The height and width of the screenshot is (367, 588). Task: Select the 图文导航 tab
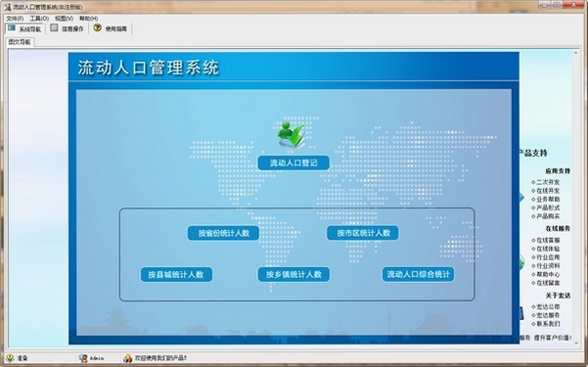click(20, 42)
